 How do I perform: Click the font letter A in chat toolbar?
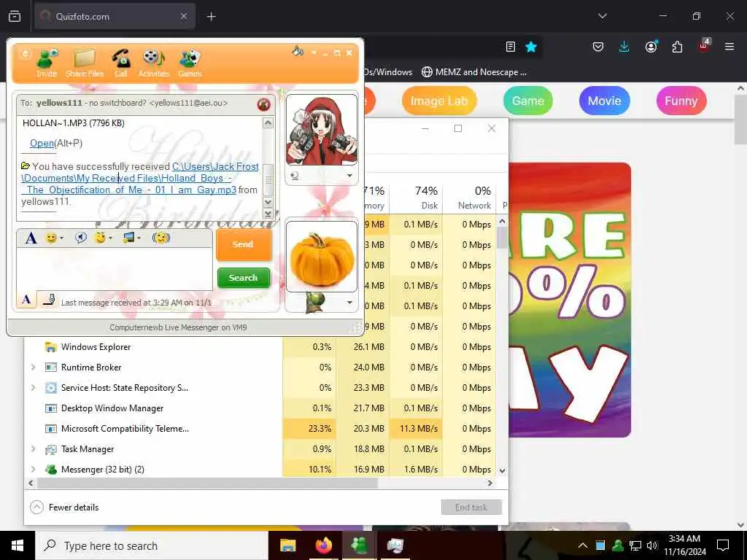click(x=31, y=237)
